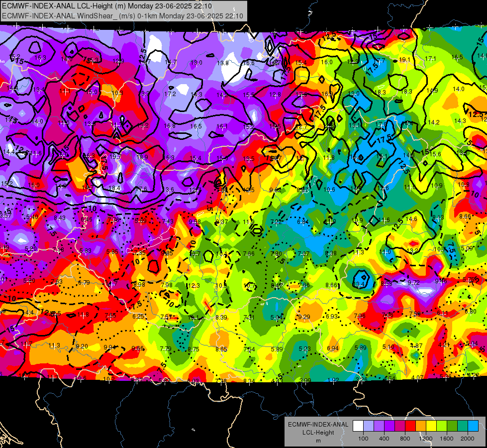The image size is (487, 448).
Task: Click the map value '15.6'
Action: pyautogui.click(x=435, y=154)
